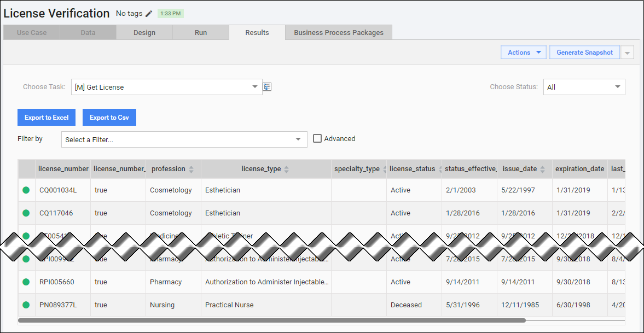Click the Pharmacy cell in RPI005660 row
Image resolution: width=644 pixels, height=333 pixels.
pos(173,282)
